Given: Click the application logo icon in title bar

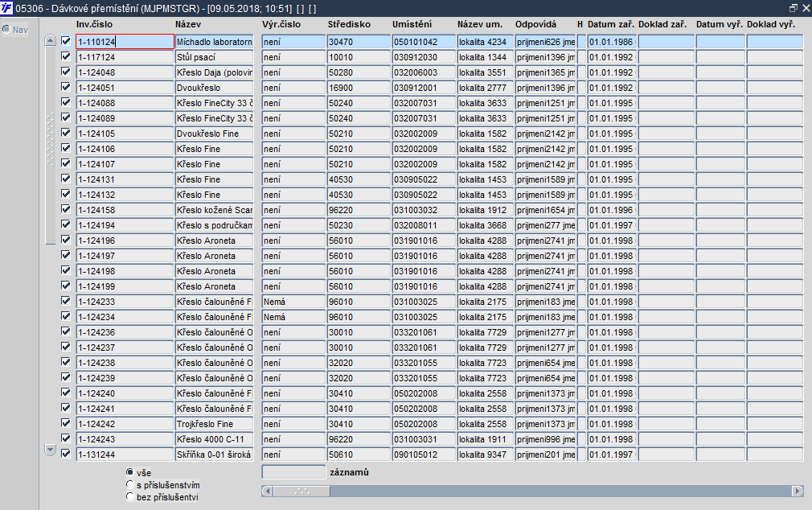Looking at the screenshot, I should point(6,8).
